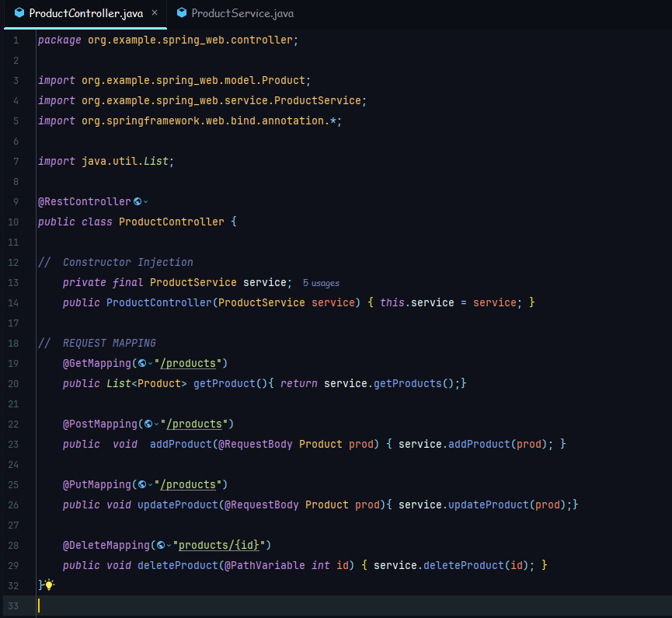
Task: Click the globe icon in @PutMapping annotation
Action: click(x=142, y=484)
